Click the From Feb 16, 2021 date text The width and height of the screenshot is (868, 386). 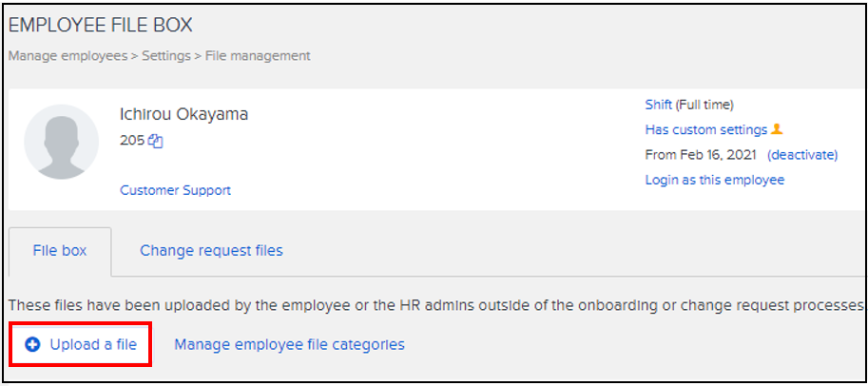pos(702,154)
